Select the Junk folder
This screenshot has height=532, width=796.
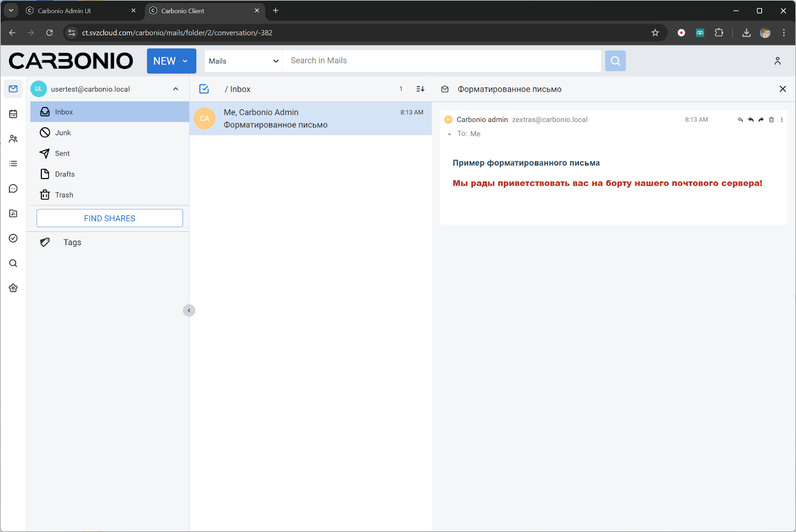(109, 133)
